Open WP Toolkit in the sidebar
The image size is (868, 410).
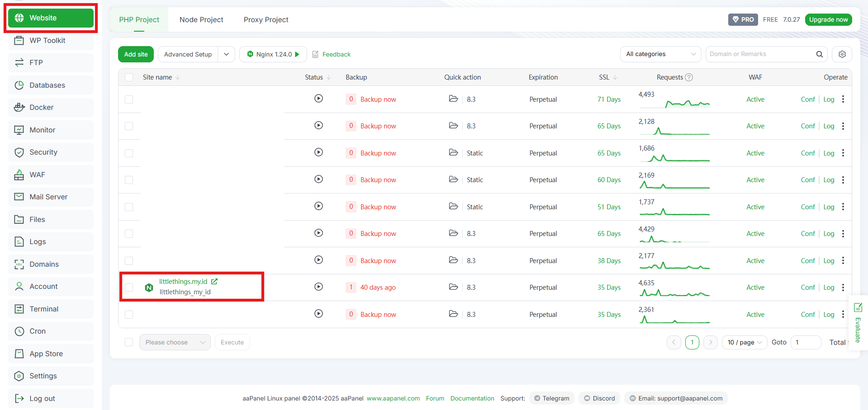coord(51,41)
